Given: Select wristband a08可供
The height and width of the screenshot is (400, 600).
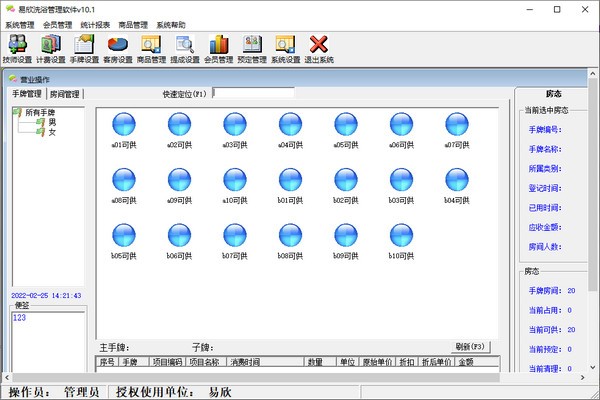Looking at the screenshot, I should click(x=124, y=186).
